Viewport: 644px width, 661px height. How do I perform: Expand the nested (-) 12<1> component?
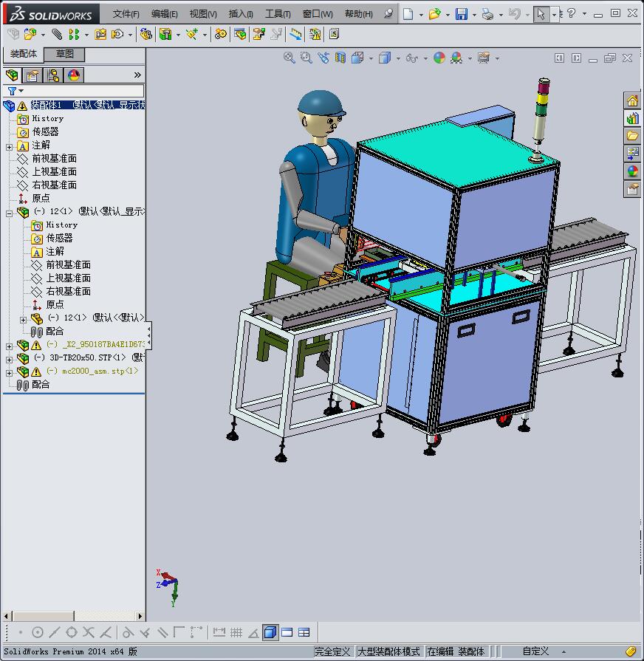click(x=23, y=321)
